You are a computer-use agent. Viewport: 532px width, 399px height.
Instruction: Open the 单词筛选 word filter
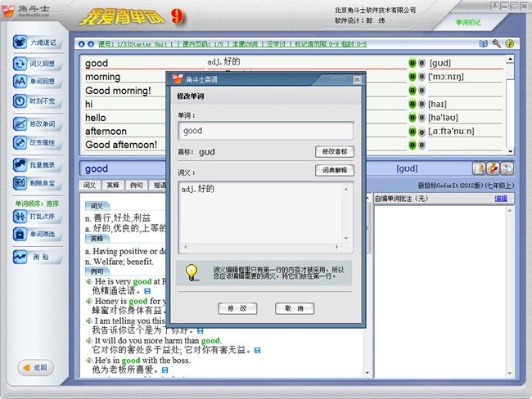click(x=36, y=234)
